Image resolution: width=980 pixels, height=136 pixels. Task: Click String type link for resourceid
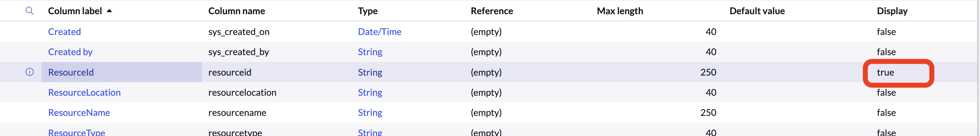[370, 72]
